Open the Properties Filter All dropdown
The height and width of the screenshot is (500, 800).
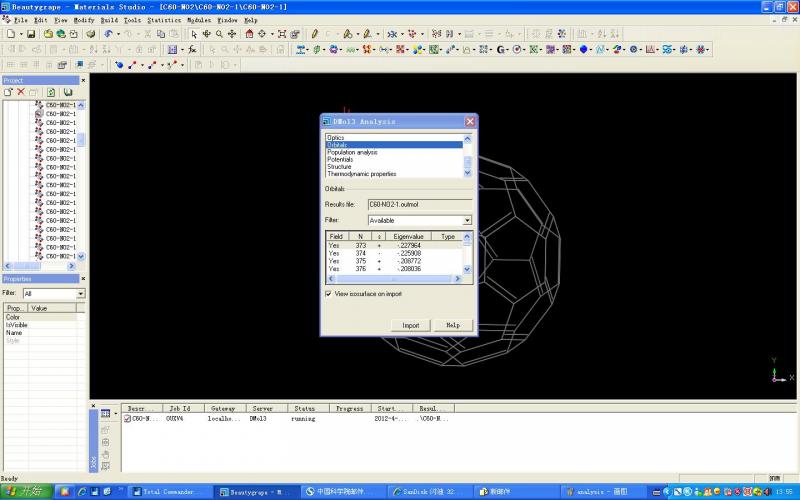(80, 293)
